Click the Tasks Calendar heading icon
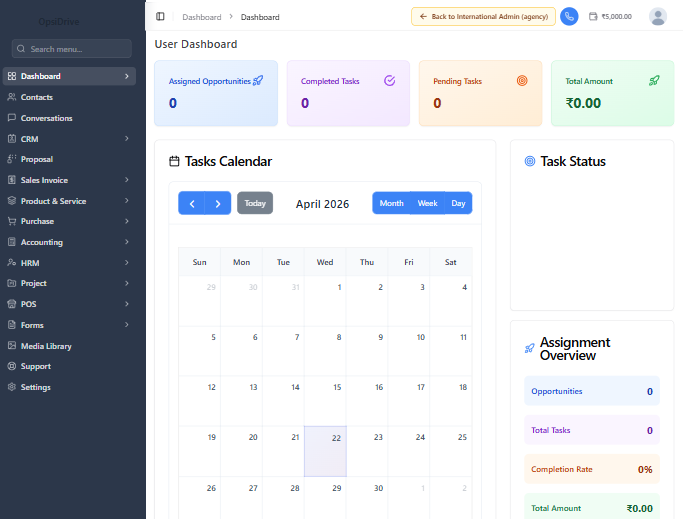This screenshot has height=519, width=683. pyautogui.click(x=174, y=161)
